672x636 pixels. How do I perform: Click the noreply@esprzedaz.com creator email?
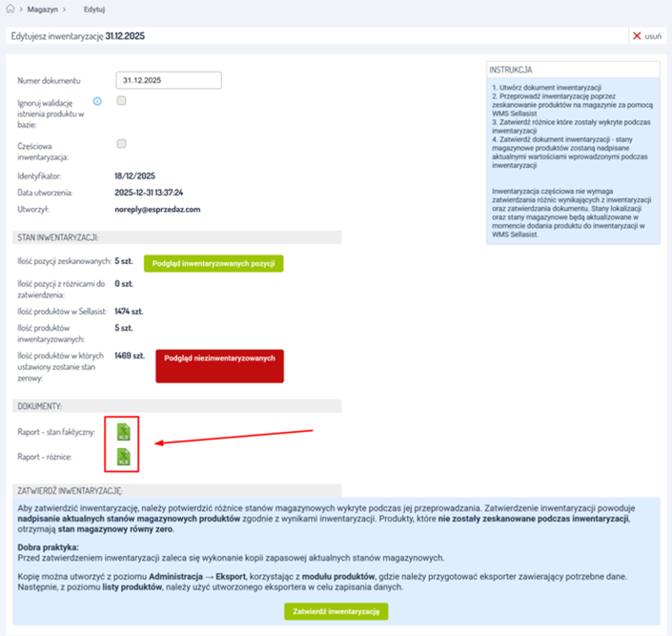tap(157, 209)
